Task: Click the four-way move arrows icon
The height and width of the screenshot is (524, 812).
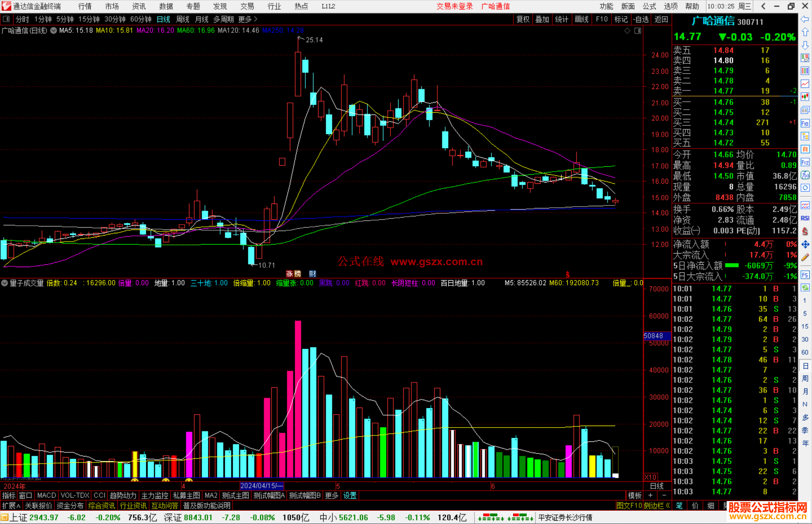Action: point(805,245)
